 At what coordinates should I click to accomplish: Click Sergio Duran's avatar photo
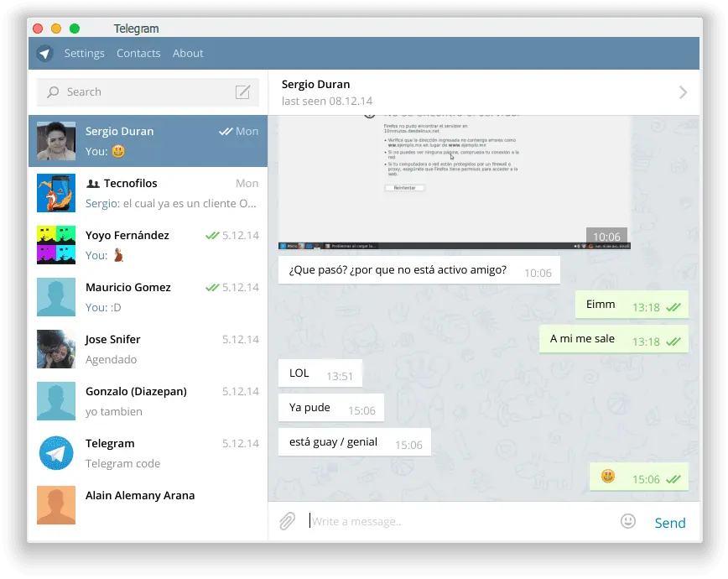pos(56,141)
